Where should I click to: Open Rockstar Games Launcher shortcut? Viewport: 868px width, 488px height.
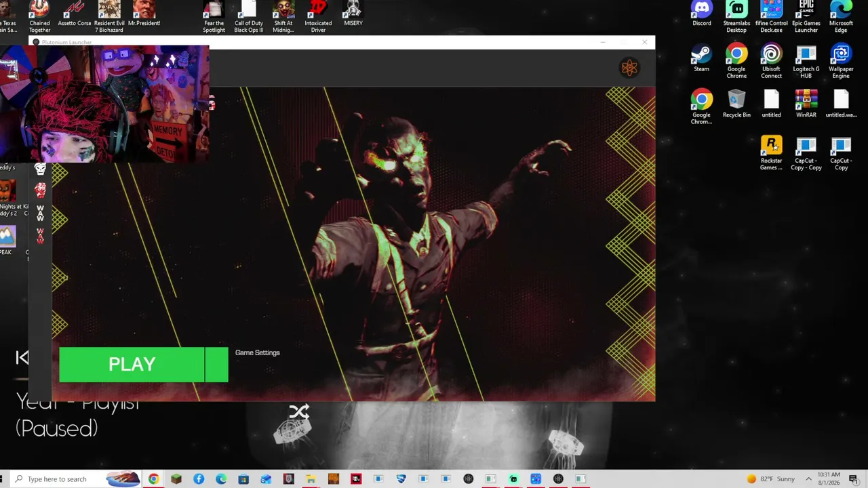coord(771,153)
